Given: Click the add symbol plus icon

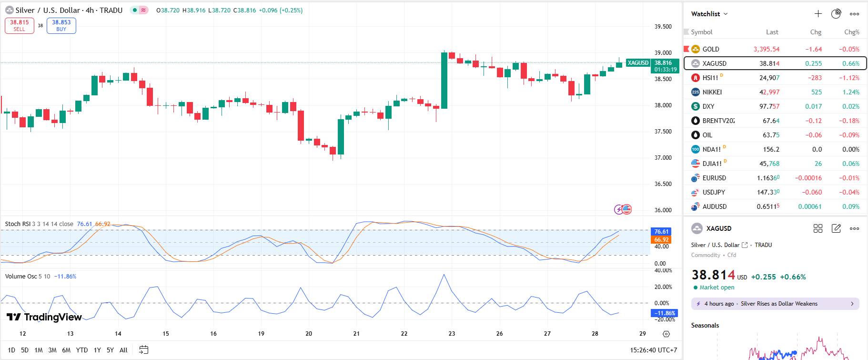Looking at the screenshot, I should [x=818, y=14].
